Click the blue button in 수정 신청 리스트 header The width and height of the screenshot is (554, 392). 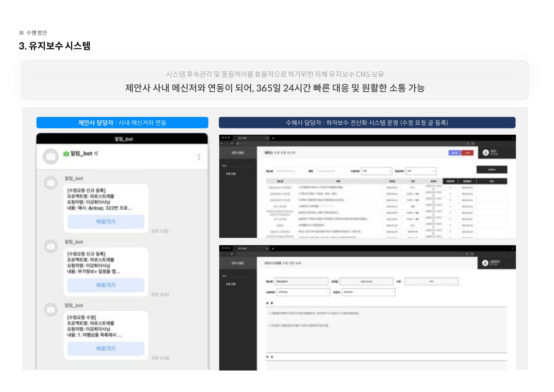coord(455,153)
